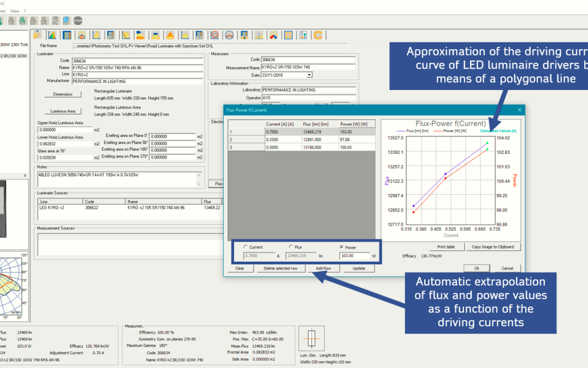Viewport: 588px width, 368px height.
Task: Select the Flux radio button
Action: click(291, 247)
